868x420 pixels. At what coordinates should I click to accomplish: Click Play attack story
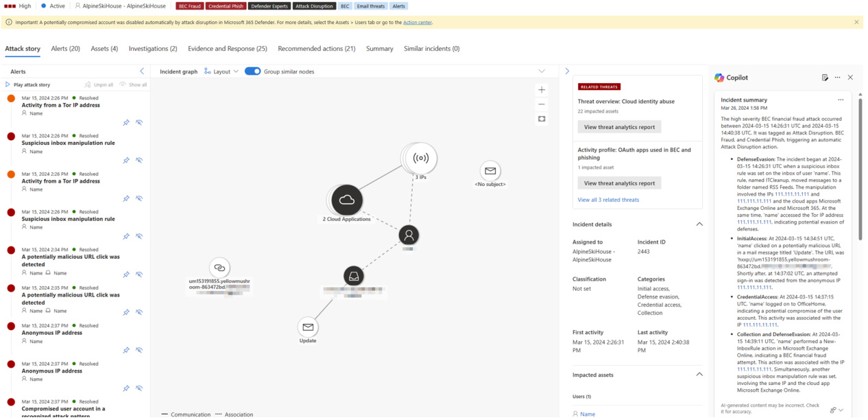(28, 84)
